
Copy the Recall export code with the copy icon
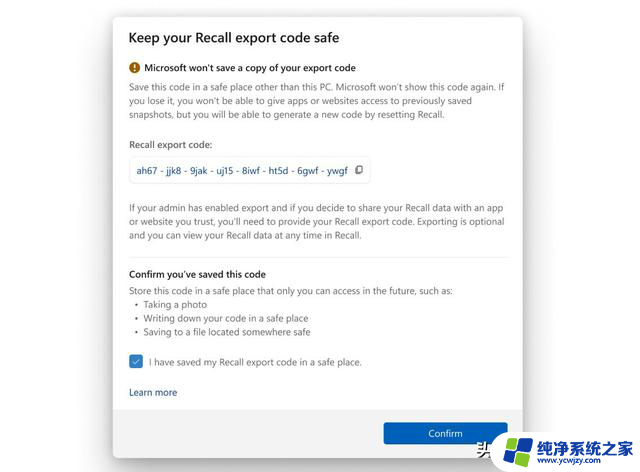[359, 169]
